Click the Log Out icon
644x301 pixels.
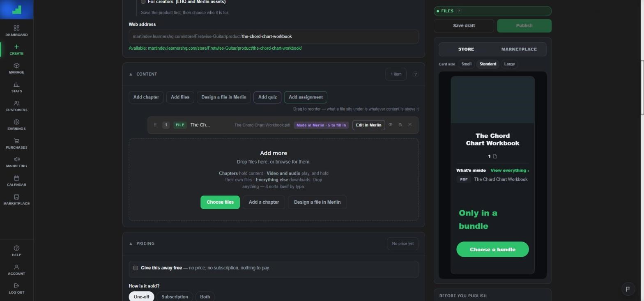16,286
